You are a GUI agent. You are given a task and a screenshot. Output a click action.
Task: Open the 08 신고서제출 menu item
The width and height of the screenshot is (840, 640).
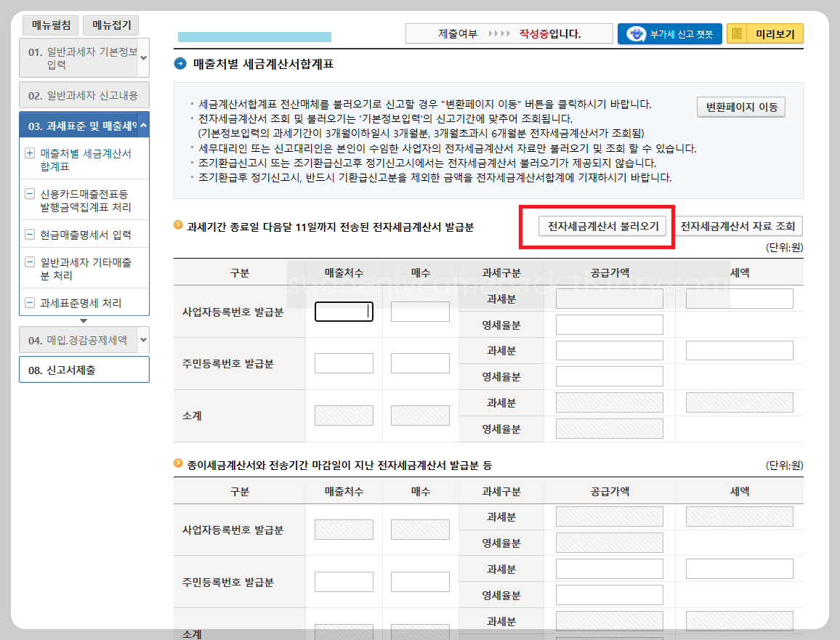coord(84,369)
